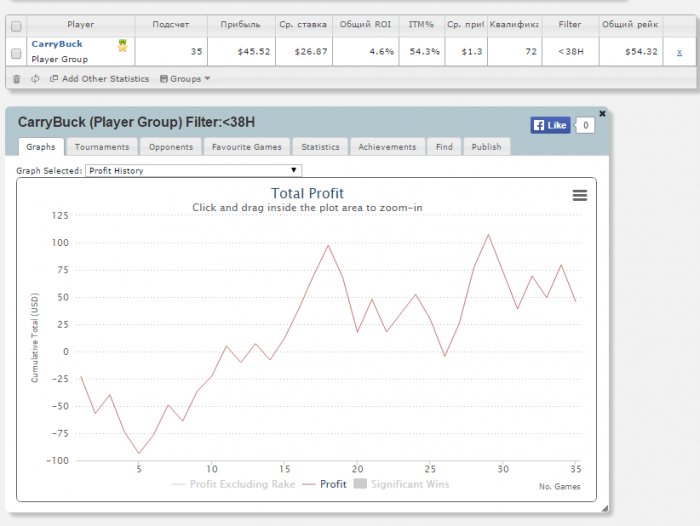Sort by the ITM% column header
This screenshot has width=700, height=526.
421,25
